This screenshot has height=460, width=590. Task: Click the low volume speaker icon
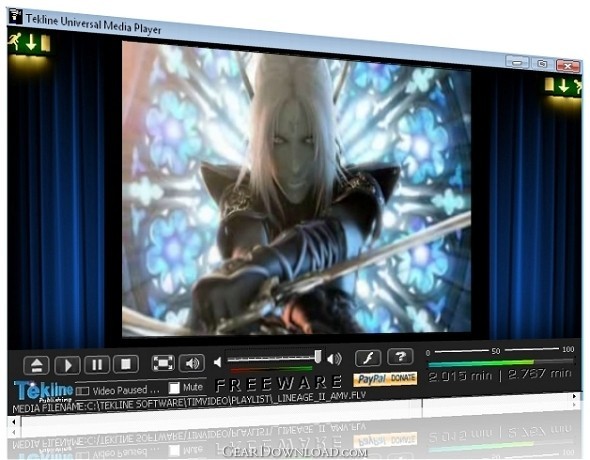pyautogui.click(x=217, y=362)
